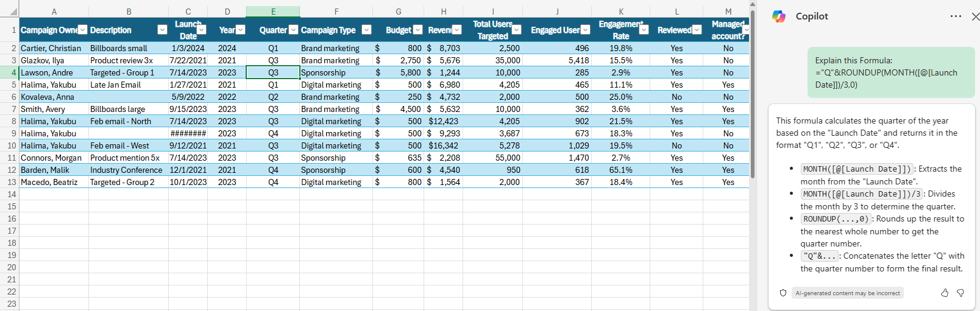Open Campaign Type filter dropdown
Screen dimensions: 980x311
tap(366, 30)
